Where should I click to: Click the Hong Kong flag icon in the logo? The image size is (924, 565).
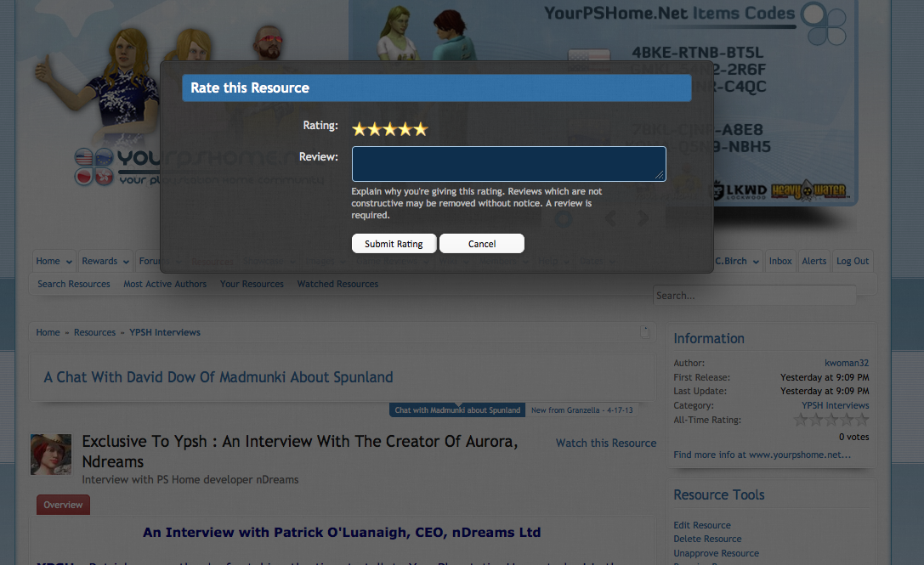pyautogui.click(x=104, y=177)
